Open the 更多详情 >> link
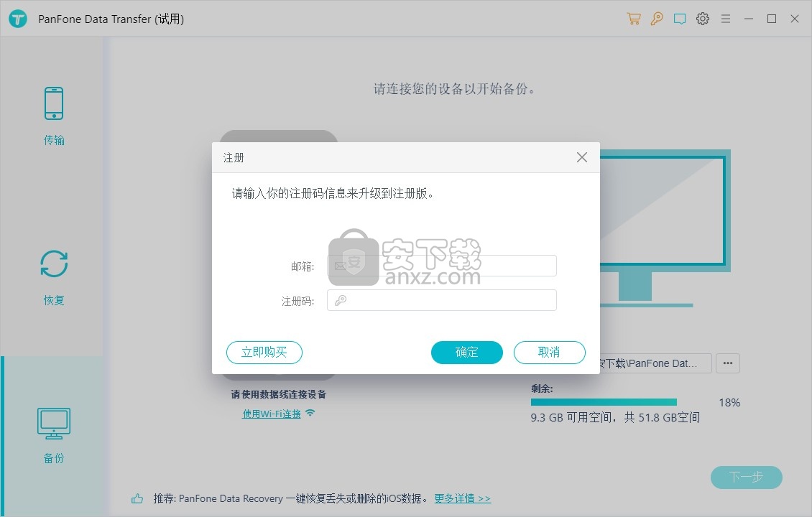Image resolution: width=812 pixels, height=517 pixels. pyautogui.click(x=463, y=498)
